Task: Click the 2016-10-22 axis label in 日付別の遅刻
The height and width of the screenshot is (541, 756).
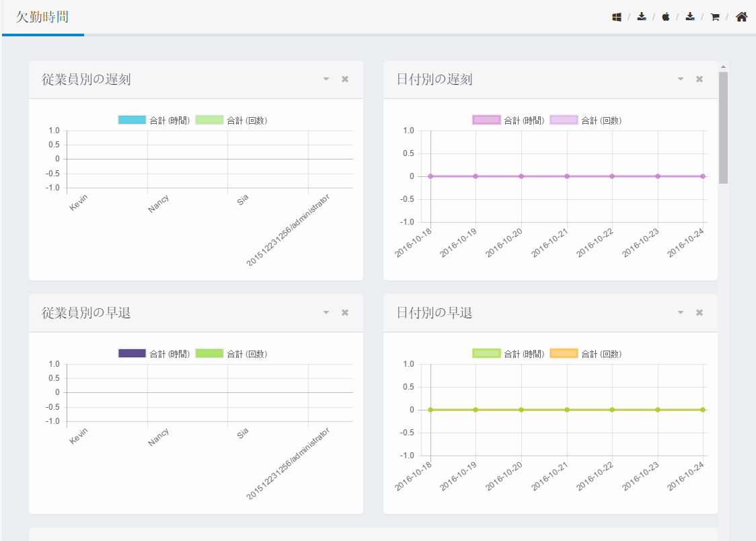Action: (x=595, y=242)
